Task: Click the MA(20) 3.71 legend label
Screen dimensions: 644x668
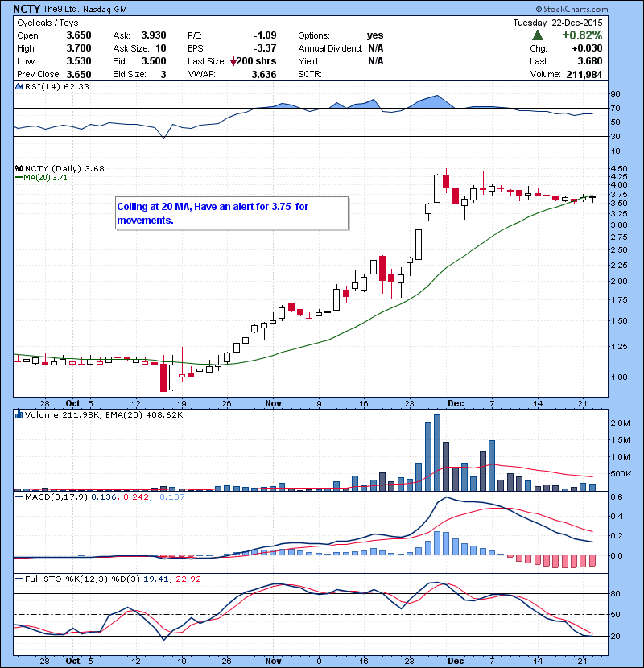Action: [x=45, y=178]
